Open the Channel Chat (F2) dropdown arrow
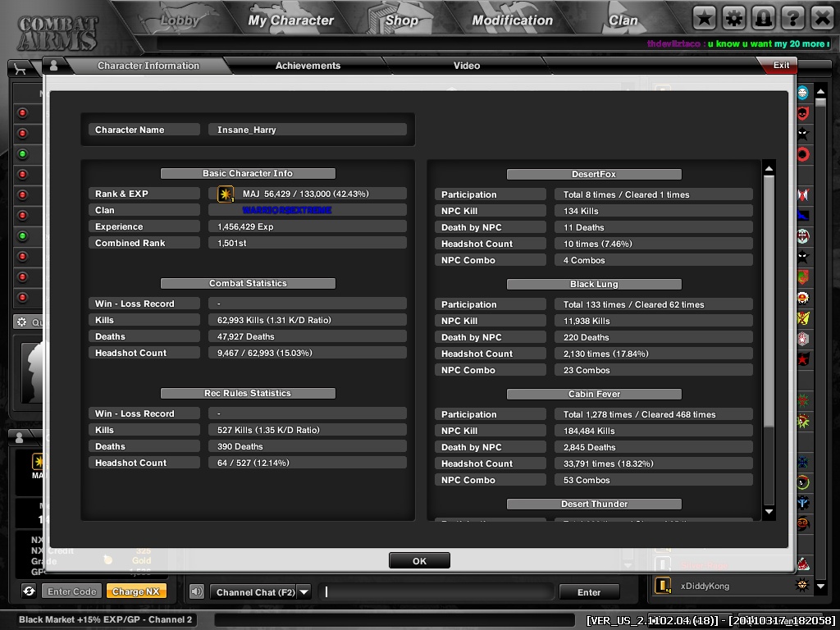Screen dimensions: 840x630 tap(304, 592)
